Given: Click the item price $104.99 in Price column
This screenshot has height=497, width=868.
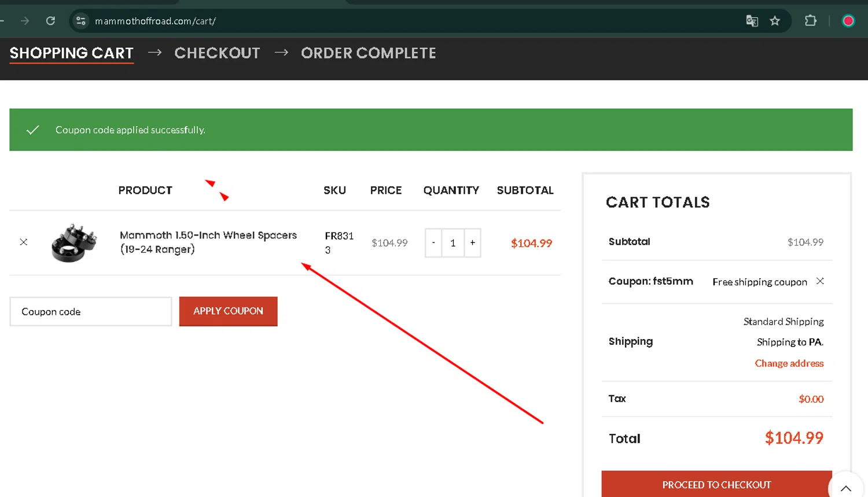Looking at the screenshot, I should click(389, 243).
